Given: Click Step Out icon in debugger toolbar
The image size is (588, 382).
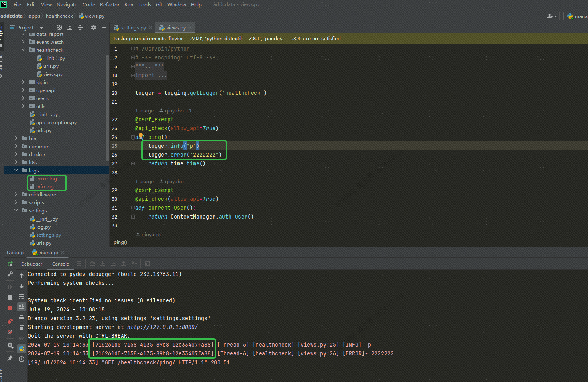Looking at the screenshot, I should [x=124, y=264].
